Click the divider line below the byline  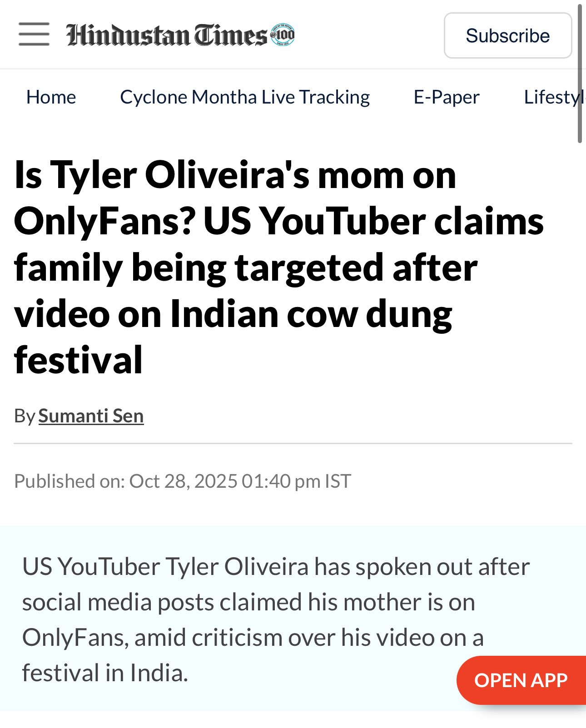[293, 443]
